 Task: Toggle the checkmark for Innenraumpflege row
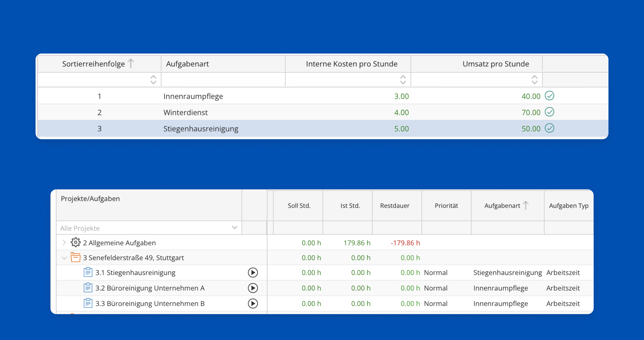click(x=549, y=96)
